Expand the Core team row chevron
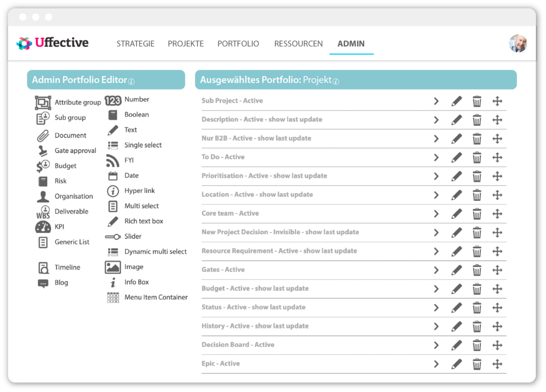546x392 pixels. pyautogui.click(x=436, y=214)
